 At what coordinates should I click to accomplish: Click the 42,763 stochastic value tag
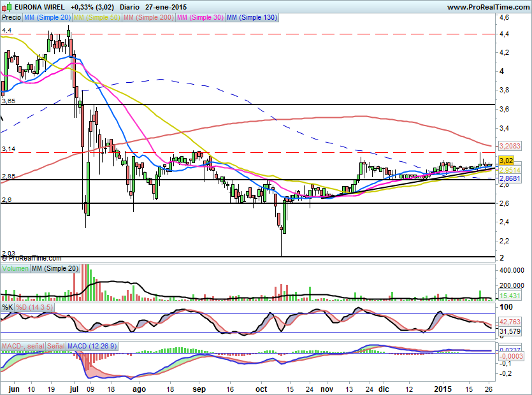[508, 322]
